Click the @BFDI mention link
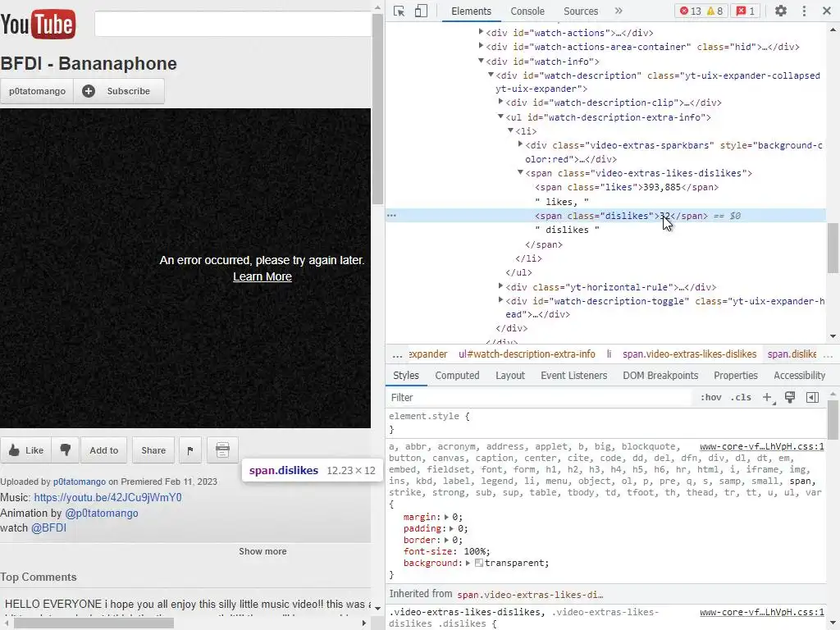 pos(48,527)
